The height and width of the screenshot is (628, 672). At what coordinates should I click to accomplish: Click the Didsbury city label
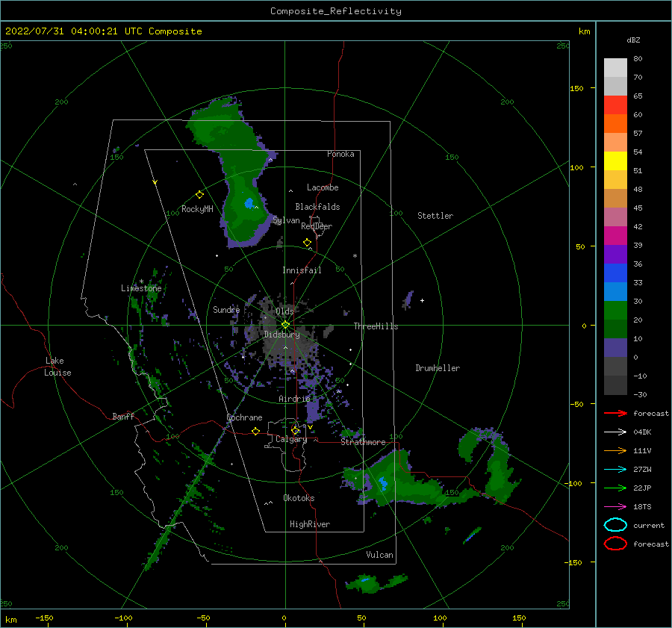[282, 335]
